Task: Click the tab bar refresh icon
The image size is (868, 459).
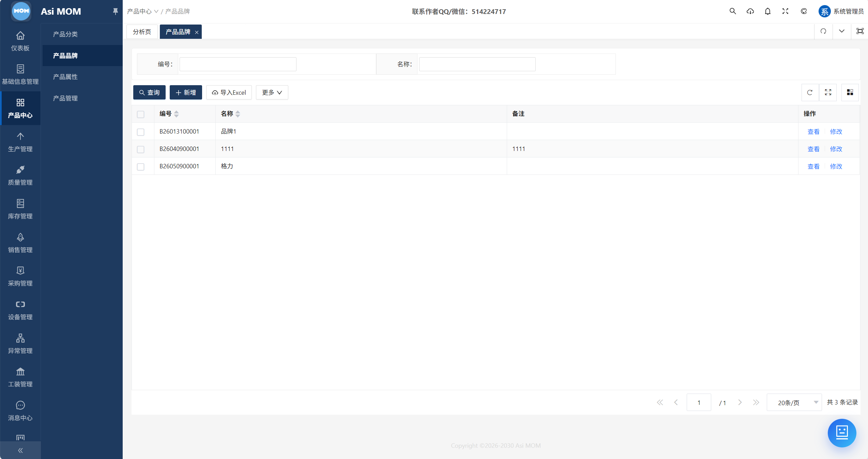Action: coord(823,31)
